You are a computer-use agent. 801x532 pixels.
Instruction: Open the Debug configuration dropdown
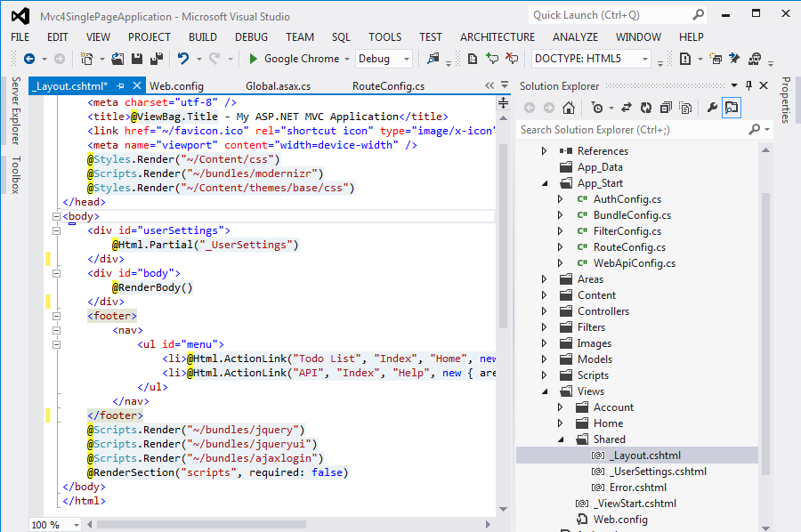tap(407, 60)
